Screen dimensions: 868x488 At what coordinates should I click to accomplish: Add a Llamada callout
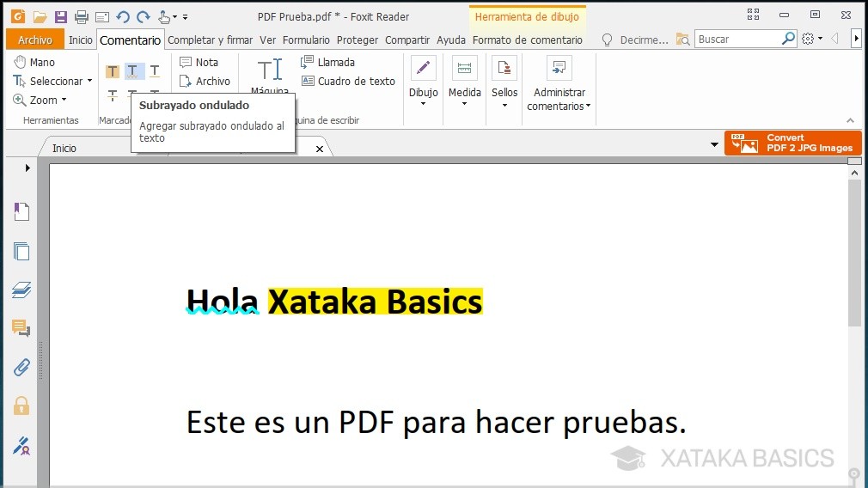tap(327, 62)
